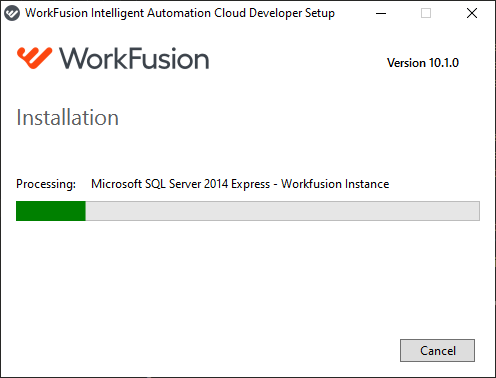This screenshot has width=496, height=378.
Task: Click the WorkFusion app icon in title bar
Action: (12, 13)
